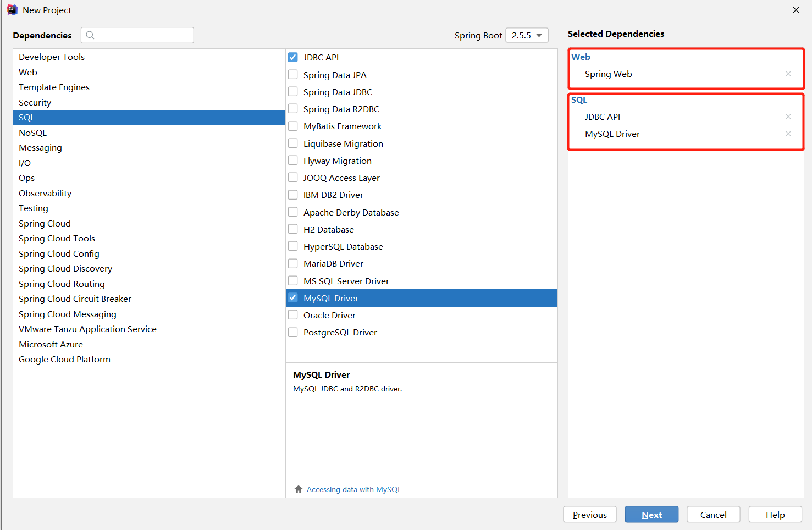Viewport: 812px width, 530px height.
Task: Remove JDBC API from selected dependencies
Action: (788, 117)
